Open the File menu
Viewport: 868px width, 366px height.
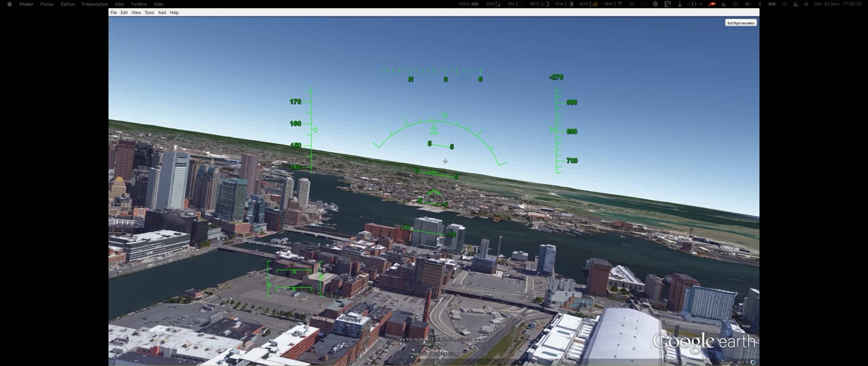click(114, 13)
